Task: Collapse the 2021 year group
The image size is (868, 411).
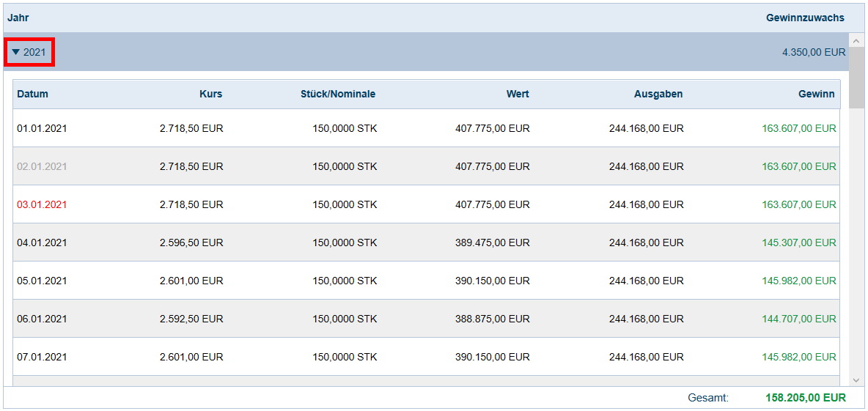Action: 29,52
